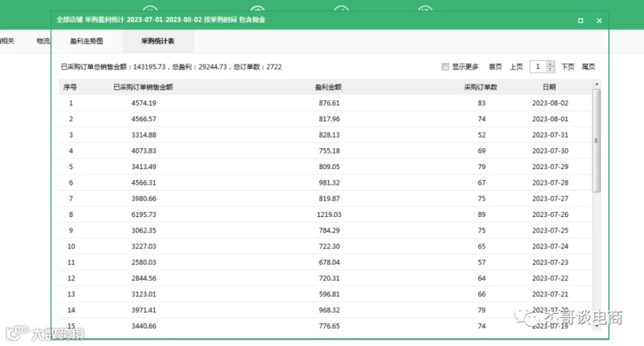Select the 采购统计表 tab
The height and width of the screenshot is (346, 644).
(157, 41)
